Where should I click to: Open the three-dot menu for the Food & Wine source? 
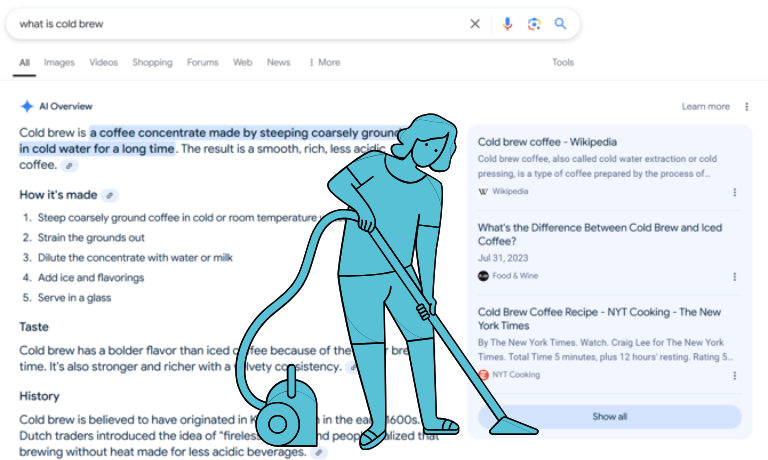[x=734, y=277]
